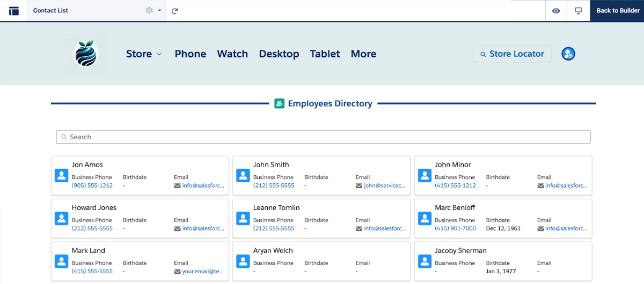The height and width of the screenshot is (284, 644).
Task: Expand the Store menu dropdown
Action: click(144, 54)
